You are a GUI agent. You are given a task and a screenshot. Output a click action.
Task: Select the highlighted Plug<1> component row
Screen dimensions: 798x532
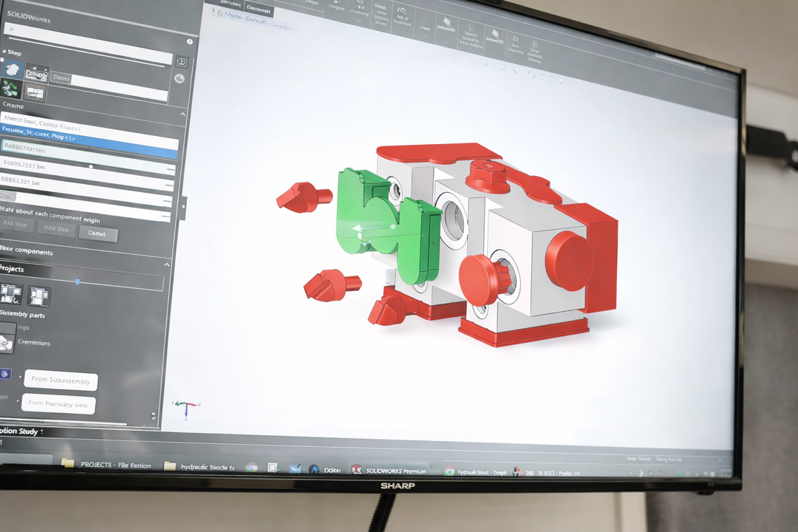coord(89,140)
